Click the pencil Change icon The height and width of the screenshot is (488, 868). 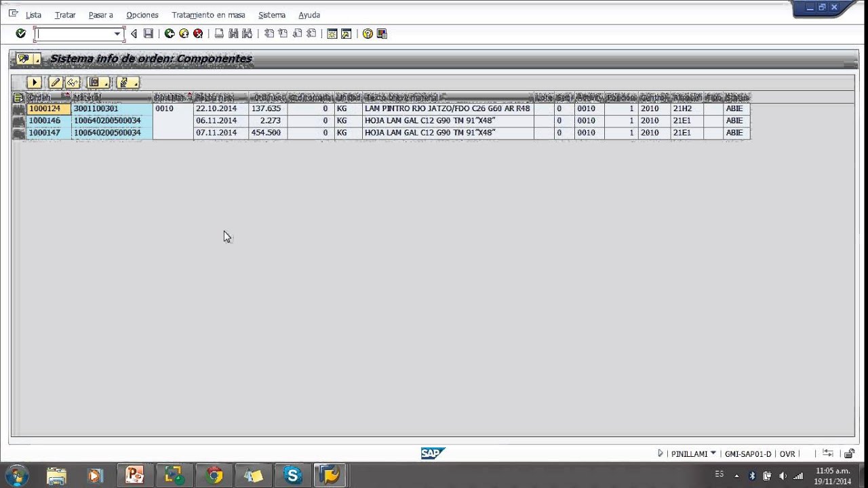[56, 83]
